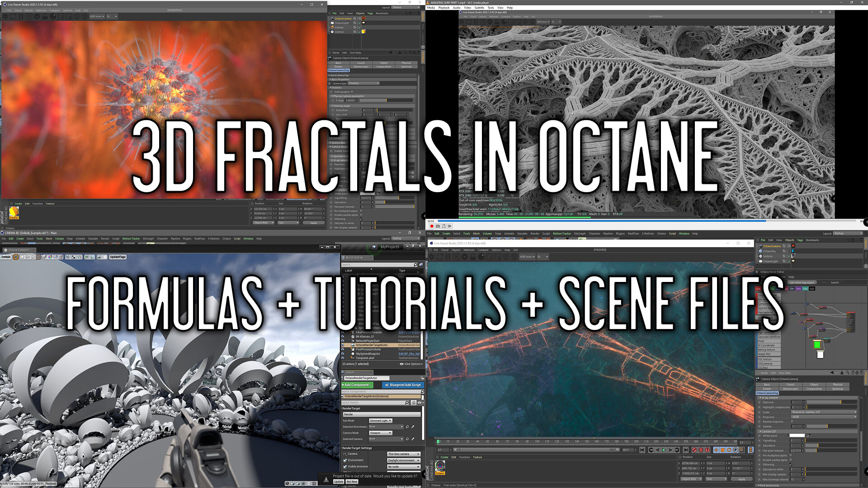Open the Sun Mode Dominant Light dropdown
The width and height of the screenshot is (868, 488).
381,420
